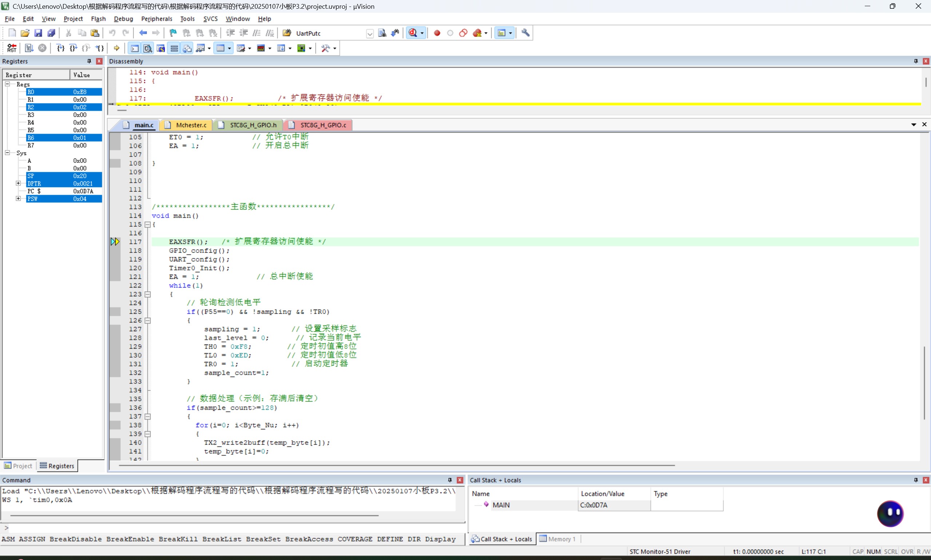931x560 pixels.
Task: Switch to the STC8G_H_GPIO.c tab
Action: pos(318,125)
